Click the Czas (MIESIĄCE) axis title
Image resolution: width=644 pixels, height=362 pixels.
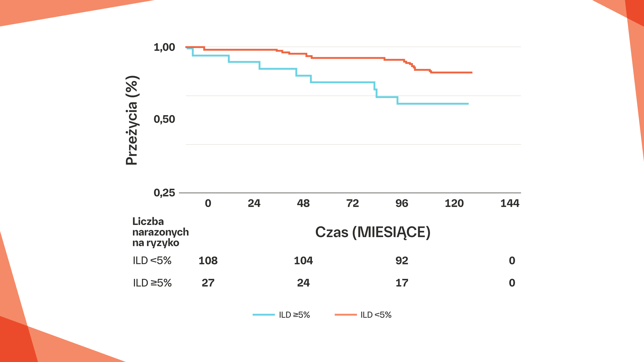click(x=373, y=232)
